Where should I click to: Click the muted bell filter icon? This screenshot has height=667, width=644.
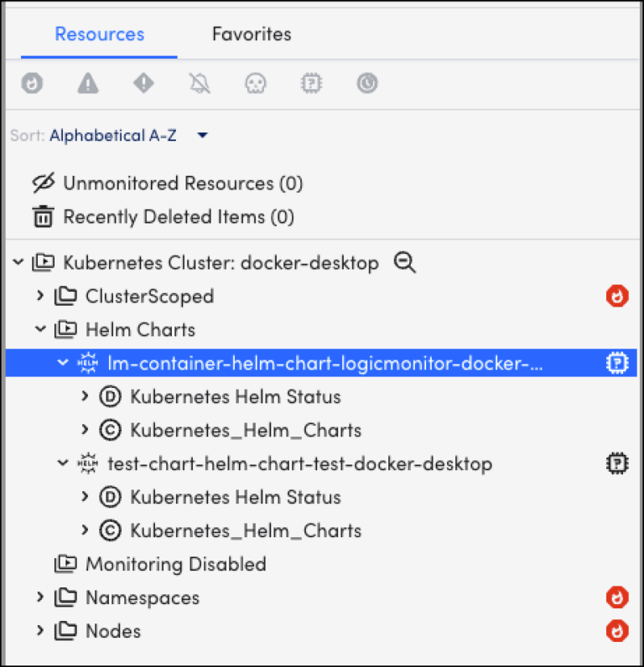coord(199,83)
